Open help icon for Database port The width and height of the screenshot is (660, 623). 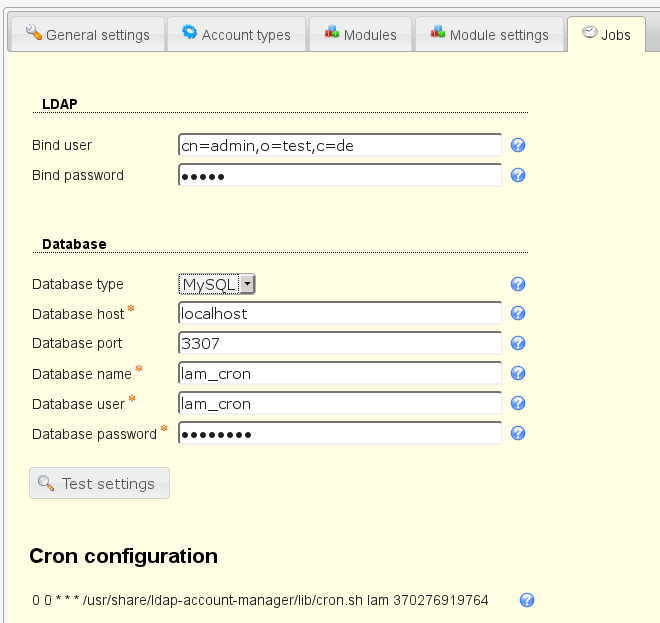pyautogui.click(x=518, y=343)
